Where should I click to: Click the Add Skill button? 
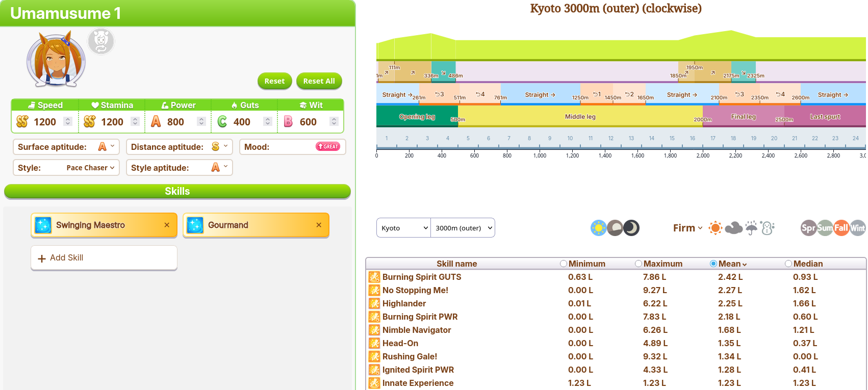[104, 258]
